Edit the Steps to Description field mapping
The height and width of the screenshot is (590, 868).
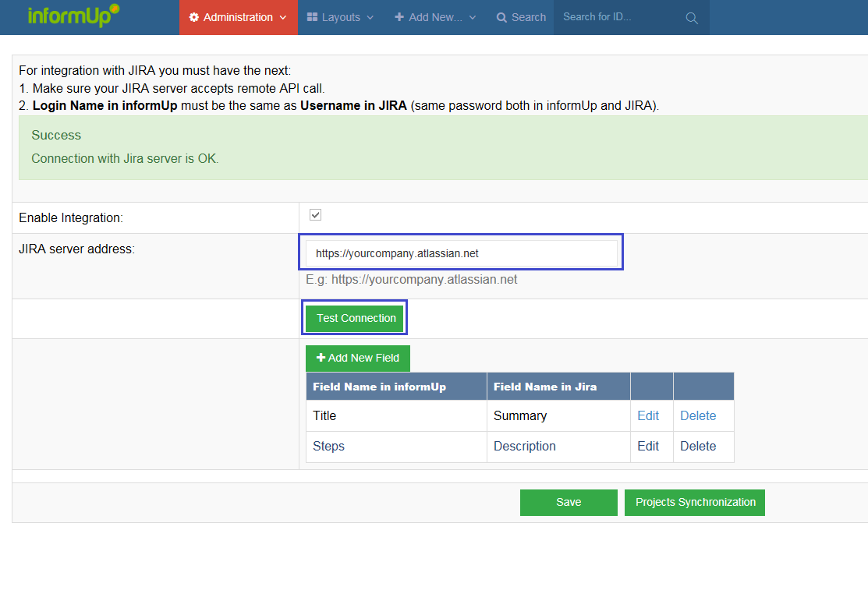click(x=647, y=446)
